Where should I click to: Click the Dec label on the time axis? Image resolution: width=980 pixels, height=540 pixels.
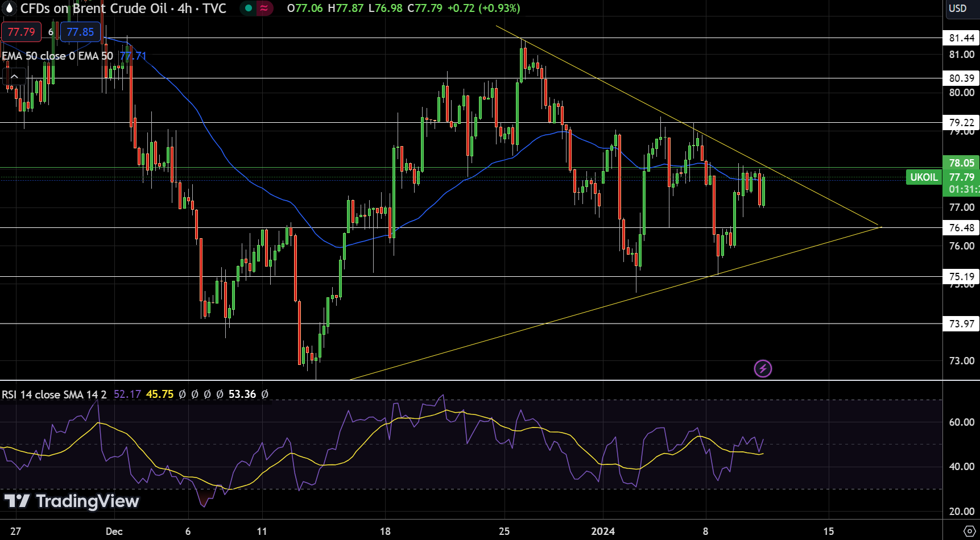point(114,531)
